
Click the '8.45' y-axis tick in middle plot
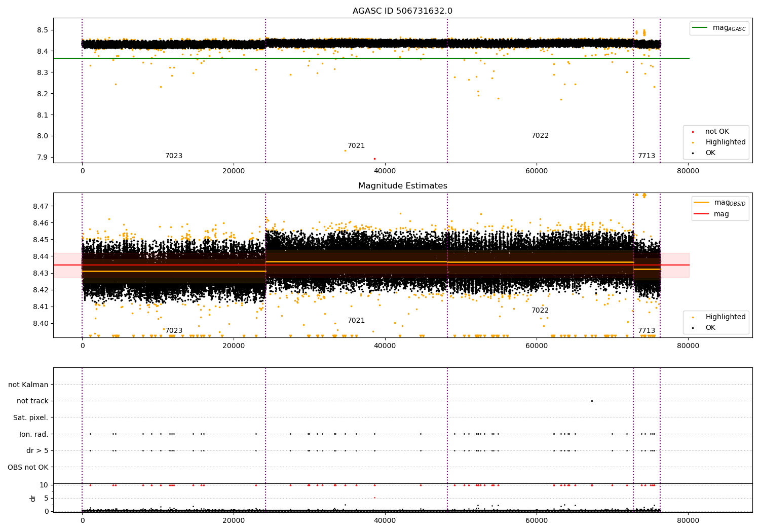pyautogui.click(x=41, y=240)
